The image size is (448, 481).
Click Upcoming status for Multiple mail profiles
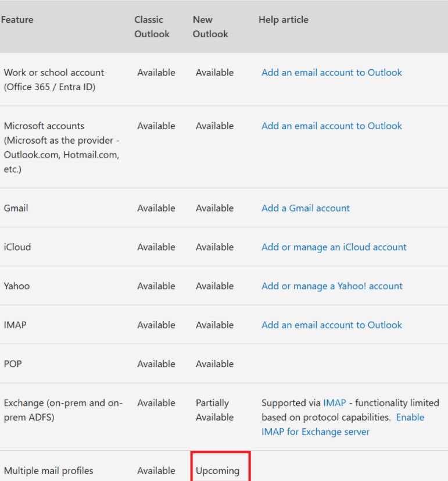coord(217,471)
